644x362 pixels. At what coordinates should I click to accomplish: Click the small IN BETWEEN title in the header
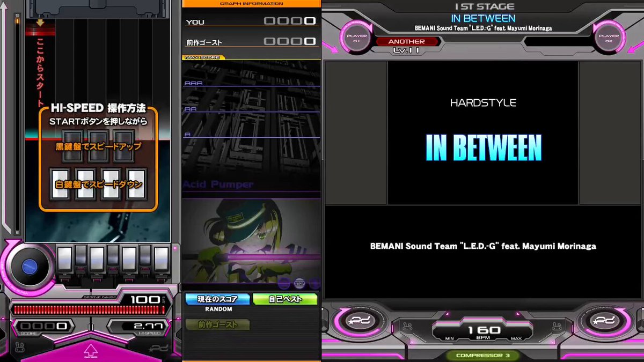point(483,19)
